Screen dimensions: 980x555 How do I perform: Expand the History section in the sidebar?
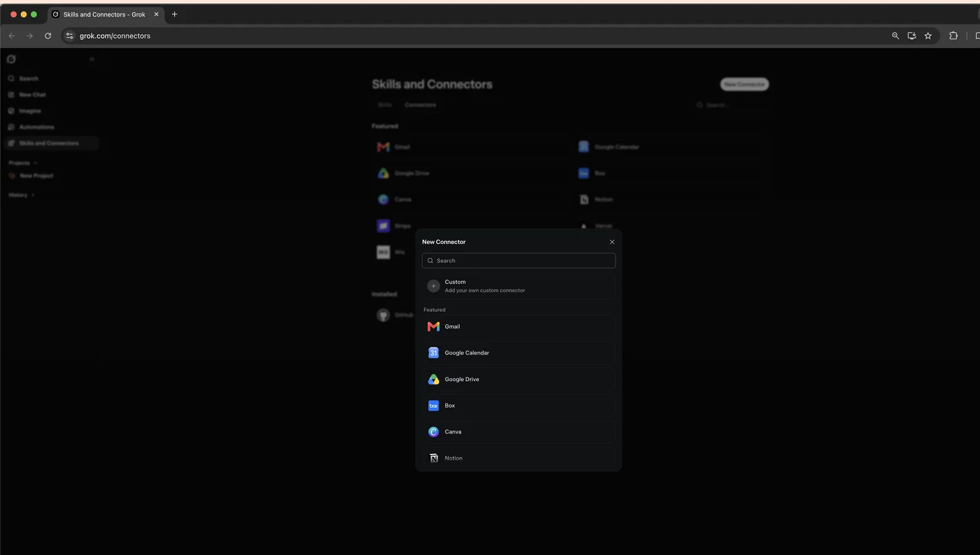pos(21,195)
